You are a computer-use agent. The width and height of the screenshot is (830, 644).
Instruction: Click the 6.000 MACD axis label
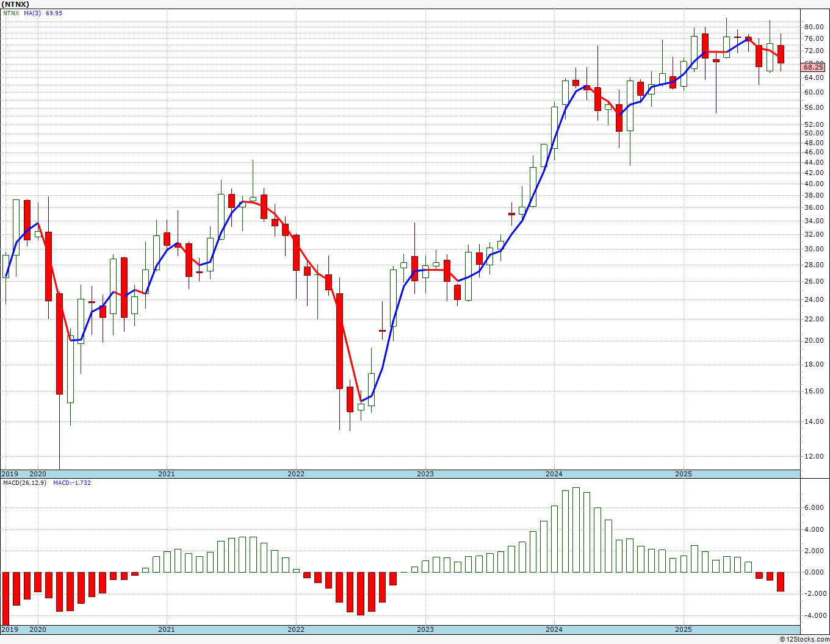(814, 507)
